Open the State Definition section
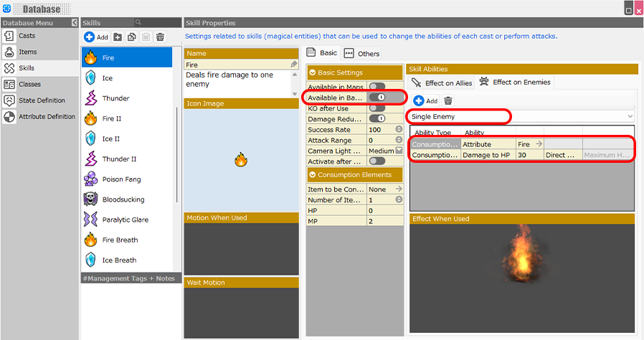This screenshot has height=340, width=644. pyautogui.click(x=41, y=100)
